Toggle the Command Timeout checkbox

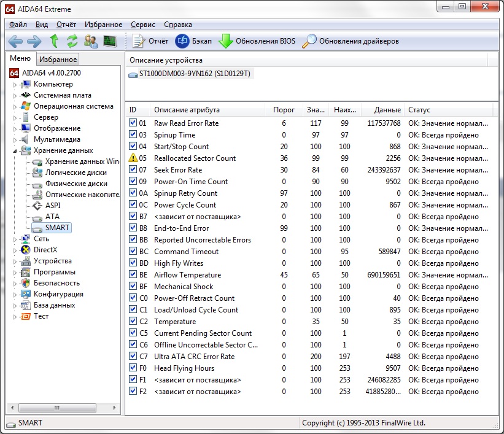133,251
